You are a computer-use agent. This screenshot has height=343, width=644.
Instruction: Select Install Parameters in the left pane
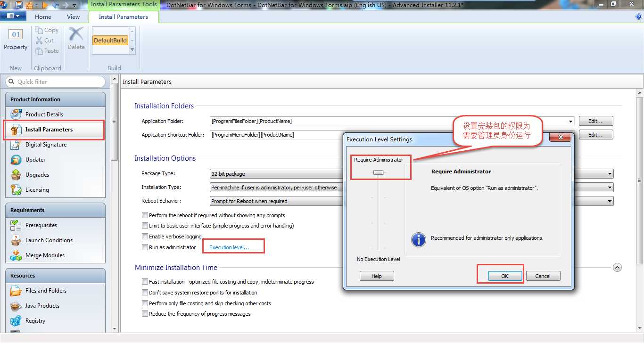[x=55, y=130]
